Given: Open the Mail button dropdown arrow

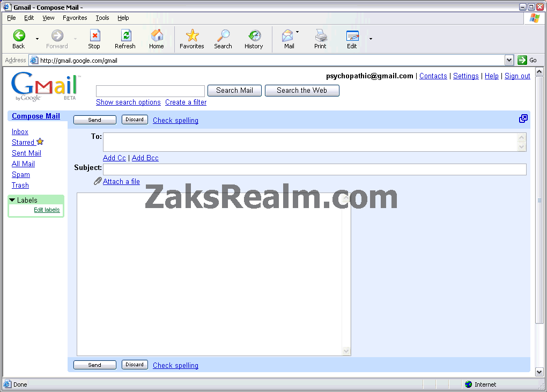Looking at the screenshot, I should (297, 32).
